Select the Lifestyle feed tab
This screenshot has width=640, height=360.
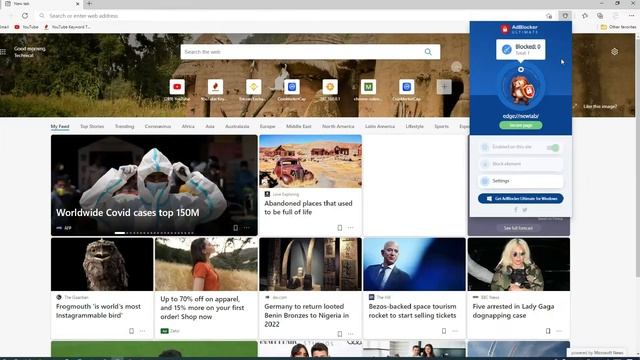[414, 127]
